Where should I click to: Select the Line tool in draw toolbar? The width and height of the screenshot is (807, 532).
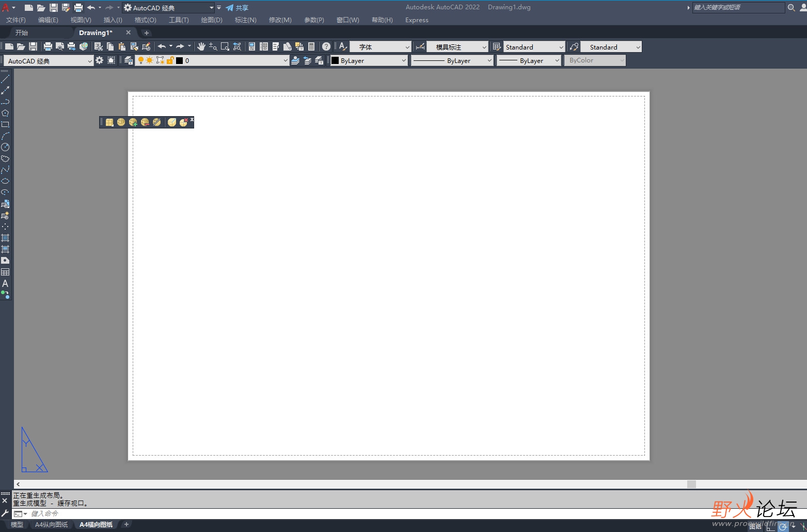[5, 79]
